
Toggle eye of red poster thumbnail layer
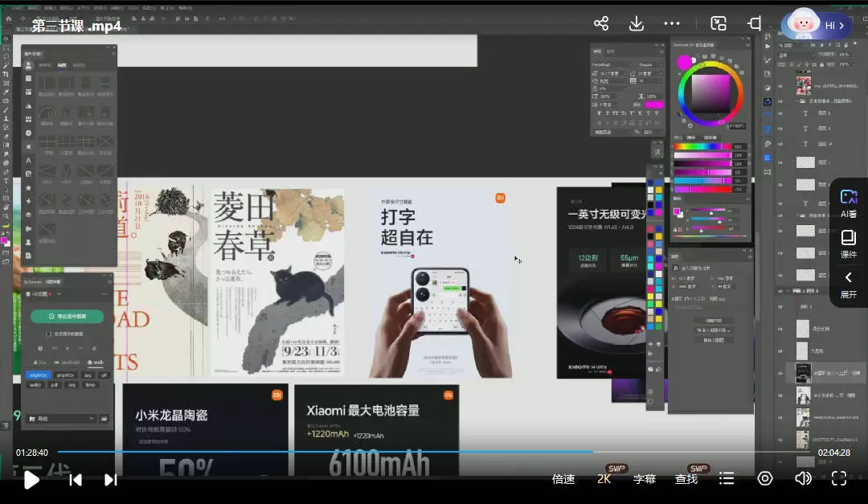[780, 86]
